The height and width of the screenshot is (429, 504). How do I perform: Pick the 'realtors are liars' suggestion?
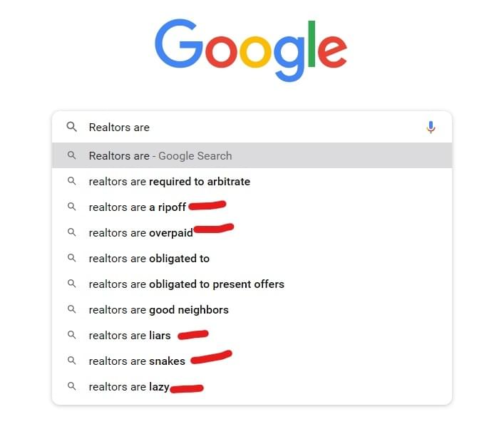252,336
